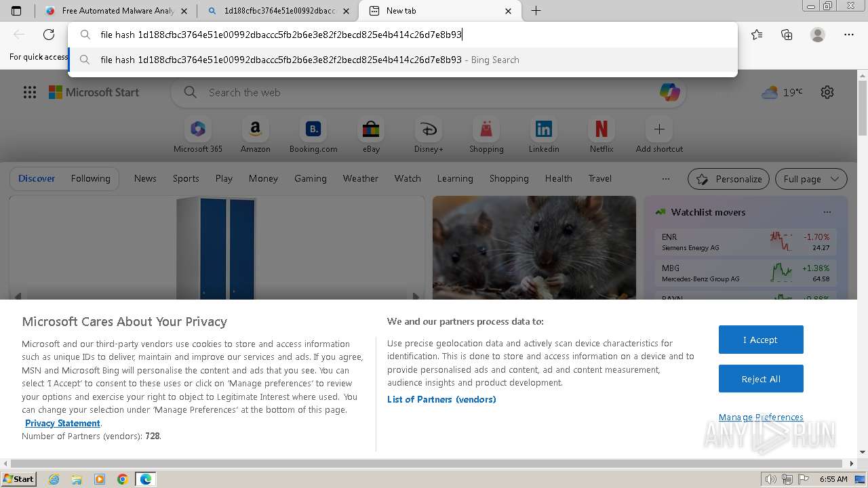Open the eBay shortcut
The height and width of the screenshot is (488, 868).
[x=371, y=136]
